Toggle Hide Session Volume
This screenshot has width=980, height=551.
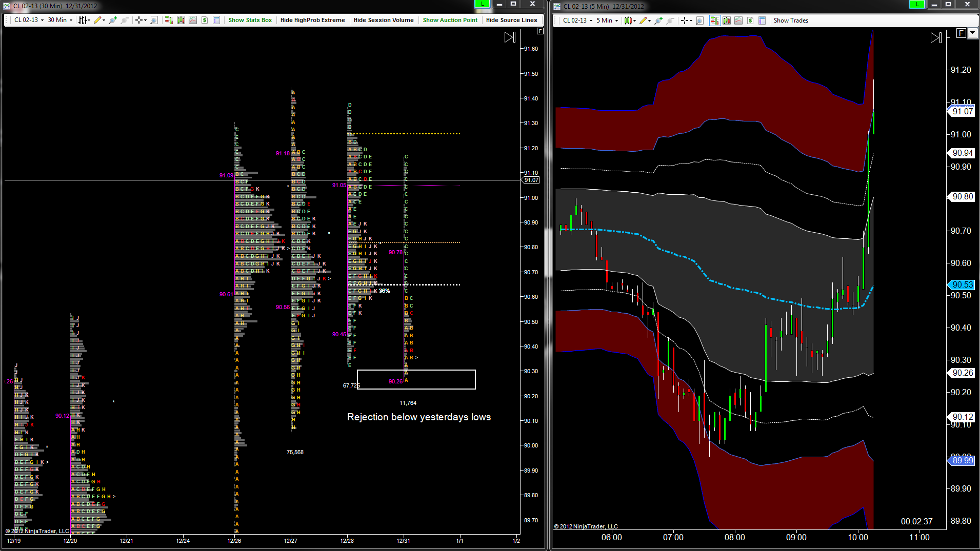[384, 20]
